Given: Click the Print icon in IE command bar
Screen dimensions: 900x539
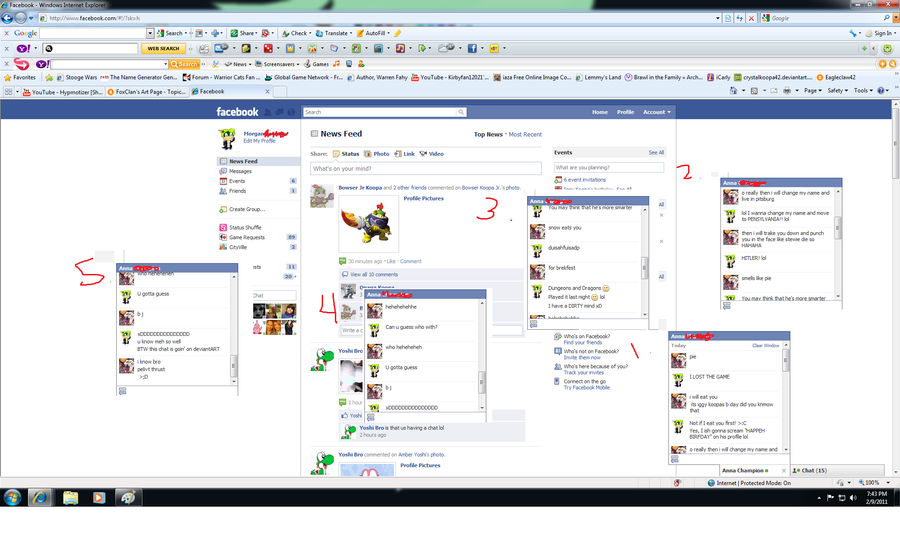Looking at the screenshot, I should [x=787, y=91].
